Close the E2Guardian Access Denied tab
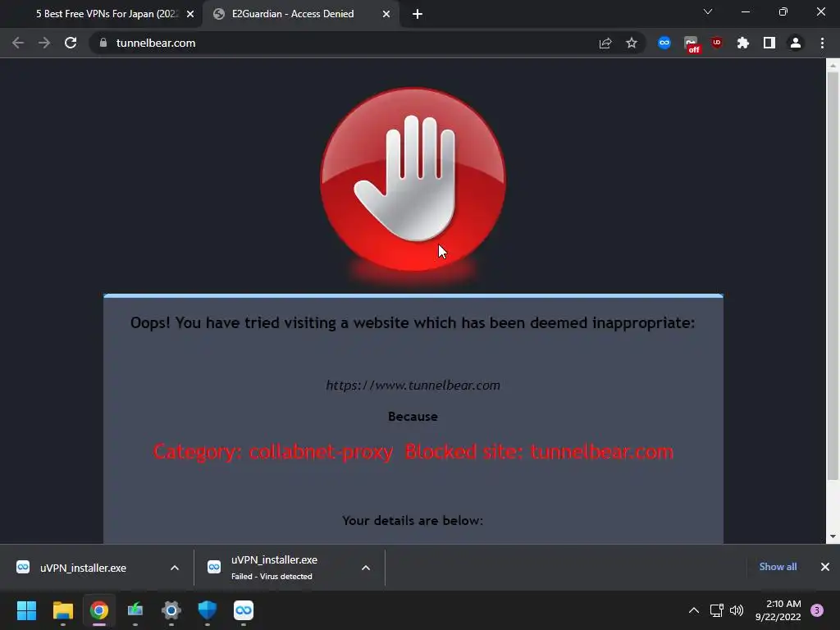840x630 pixels. pos(386,14)
